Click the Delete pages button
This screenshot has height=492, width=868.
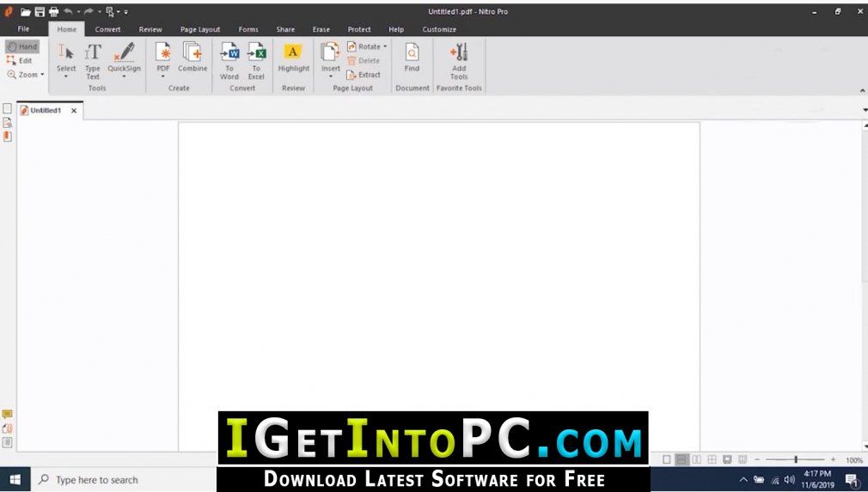364,60
